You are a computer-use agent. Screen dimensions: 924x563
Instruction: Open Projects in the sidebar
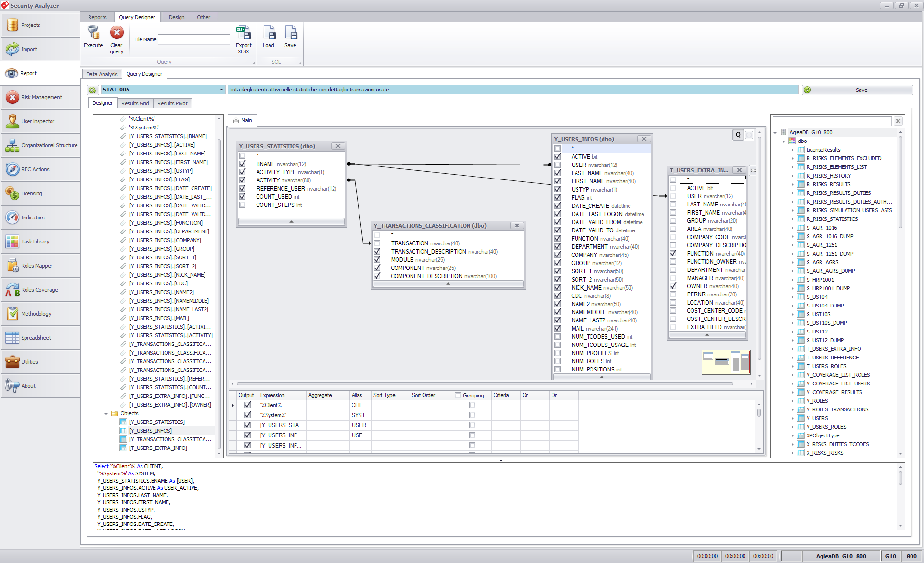(40, 25)
